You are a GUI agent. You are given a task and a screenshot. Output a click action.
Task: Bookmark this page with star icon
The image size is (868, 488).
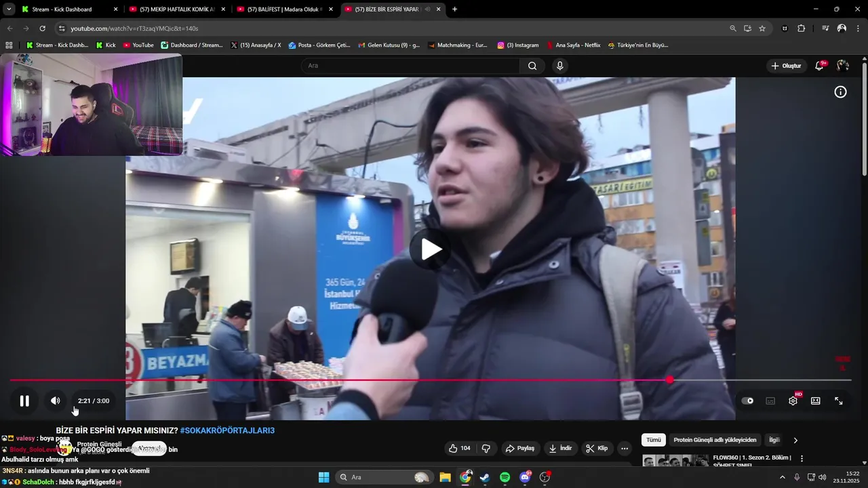click(762, 28)
